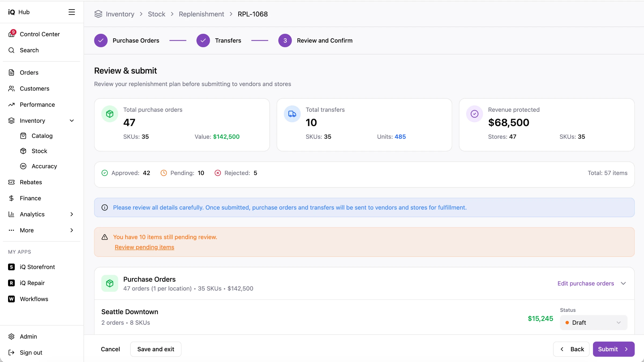Expand the Analytics submenu chevron
This screenshot has height=362, width=644.
click(72, 214)
